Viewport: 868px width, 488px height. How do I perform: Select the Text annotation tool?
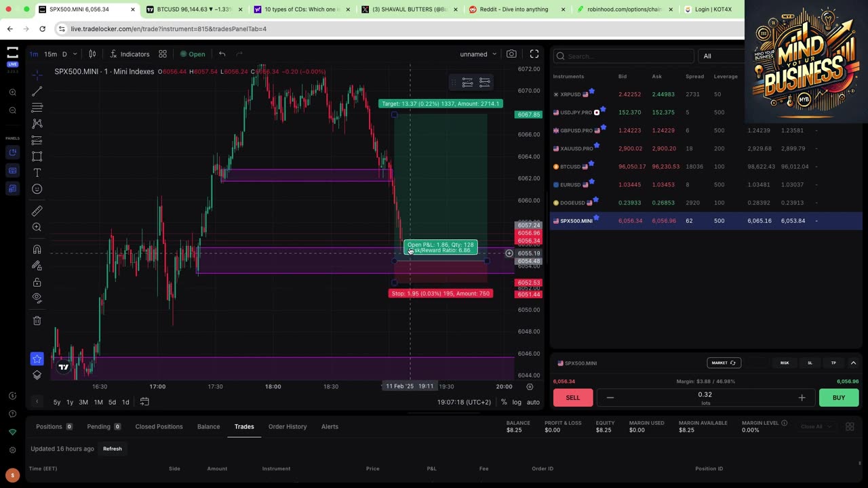coord(37,173)
